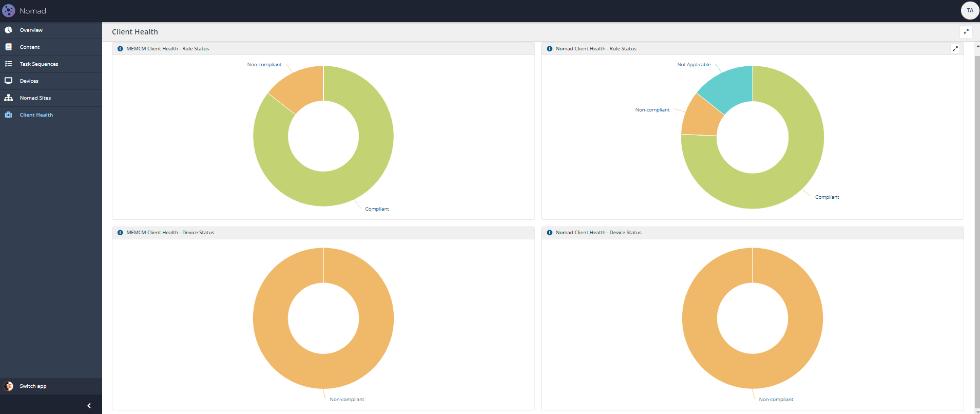Image resolution: width=980 pixels, height=414 pixels.
Task: Open the Content menu item
Action: pos(51,47)
